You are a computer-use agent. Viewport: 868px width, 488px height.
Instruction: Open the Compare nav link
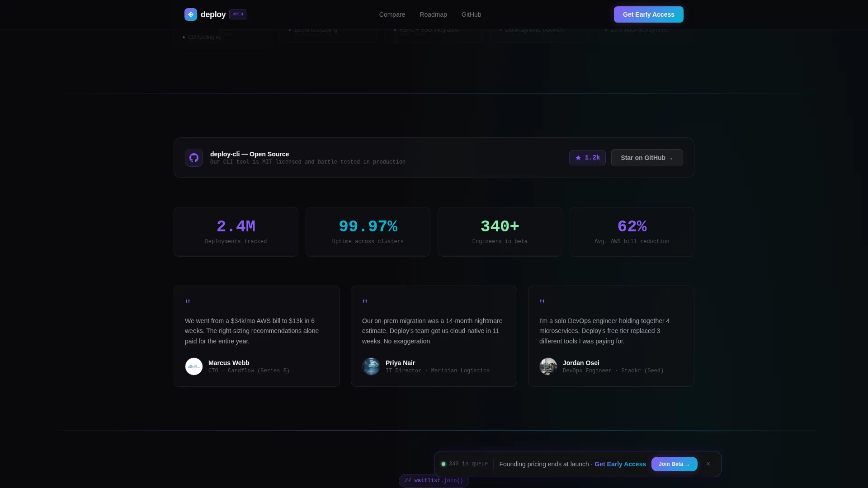tap(392, 14)
